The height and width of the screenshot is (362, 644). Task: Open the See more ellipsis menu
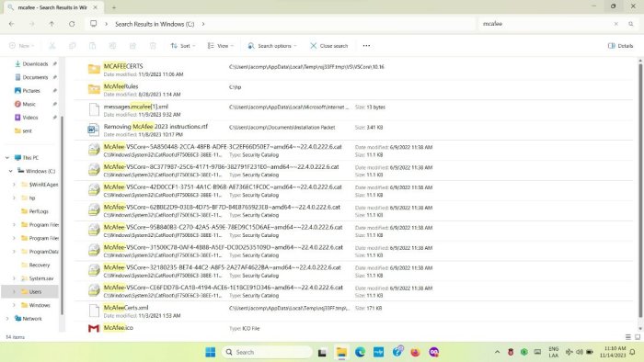[x=366, y=46]
